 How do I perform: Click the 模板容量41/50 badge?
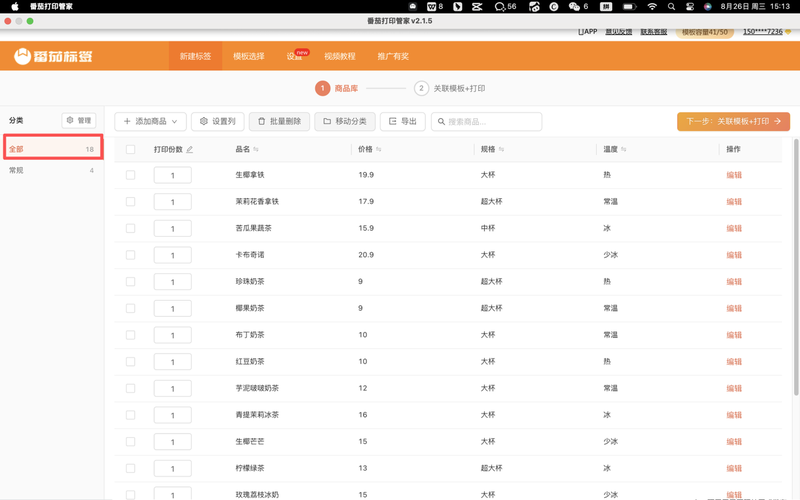point(705,32)
